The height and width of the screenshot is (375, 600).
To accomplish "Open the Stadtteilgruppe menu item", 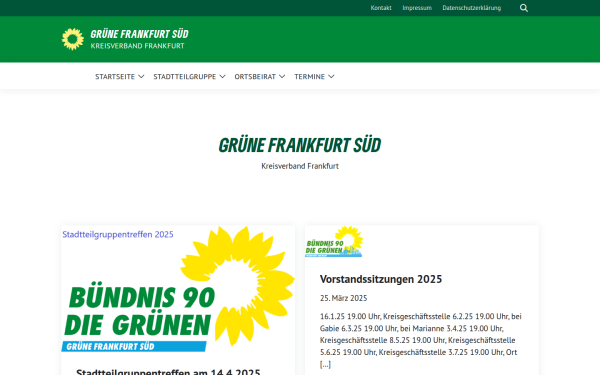I will pyautogui.click(x=184, y=77).
